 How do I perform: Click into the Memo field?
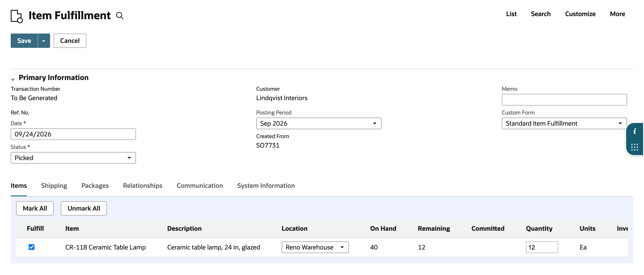[x=564, y=99]
